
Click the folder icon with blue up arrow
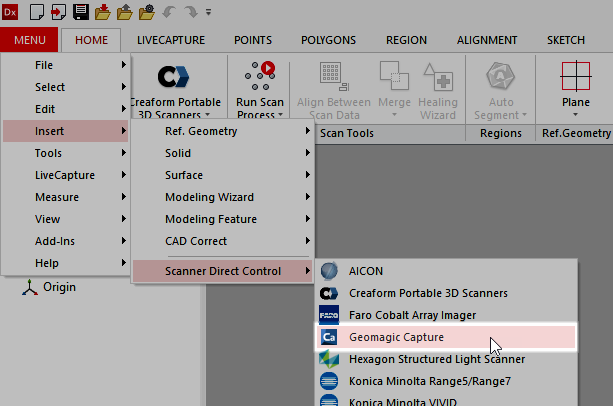(x=125, y=12)
